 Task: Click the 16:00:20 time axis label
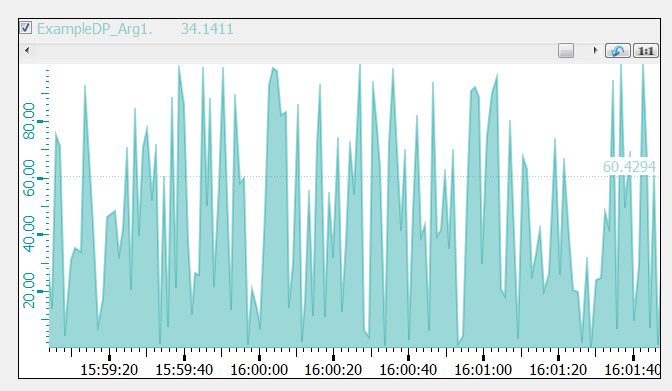(x=333, y=370)
